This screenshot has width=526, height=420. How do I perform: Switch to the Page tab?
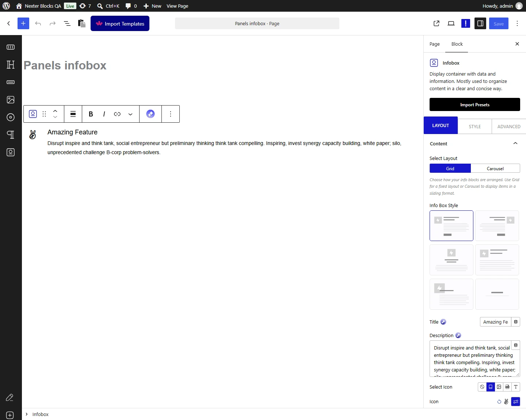point(435,44)
